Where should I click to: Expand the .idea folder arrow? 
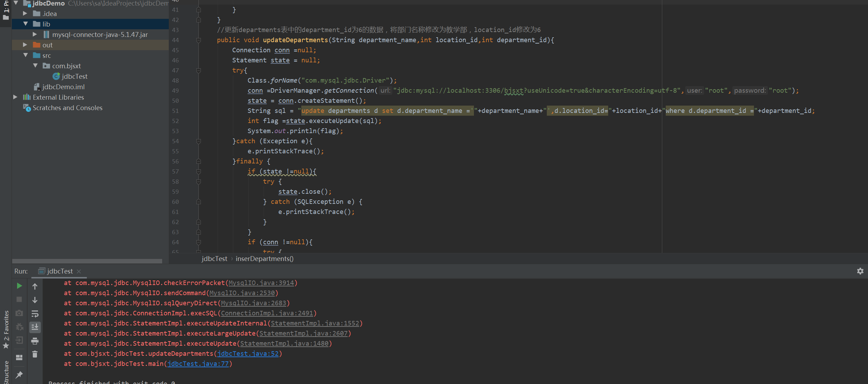click(25, 13)
